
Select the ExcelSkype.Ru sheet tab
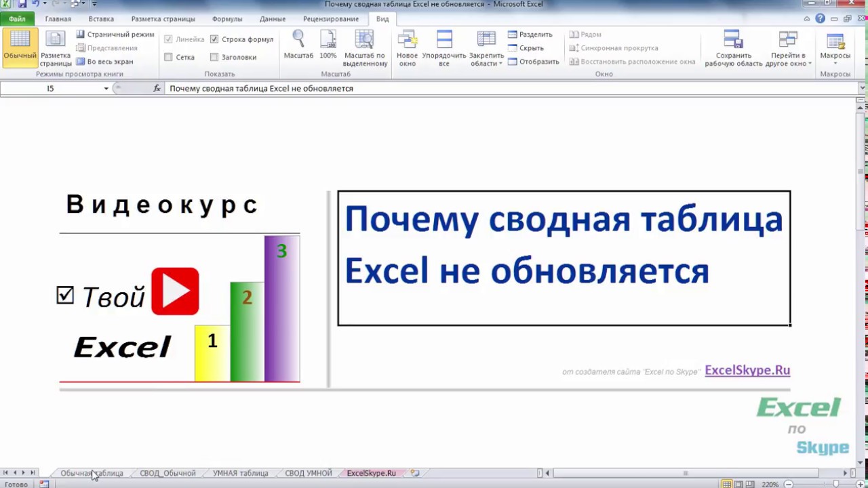coord(371,473)
